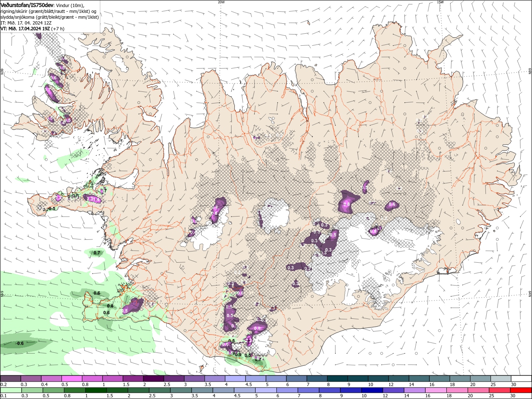The width and height of the screenshot is (532, 399).
Task: Click the '20W' longitude label at top
Action: [221, 2]
